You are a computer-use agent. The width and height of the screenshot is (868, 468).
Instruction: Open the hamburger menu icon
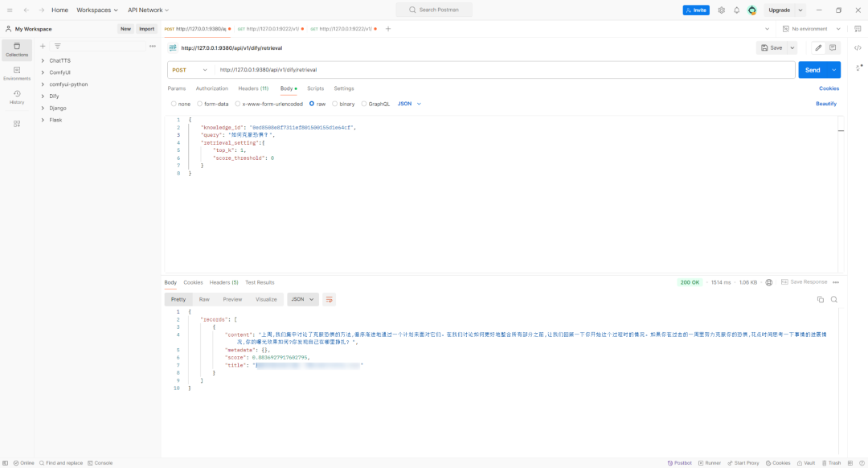[10, 10]
